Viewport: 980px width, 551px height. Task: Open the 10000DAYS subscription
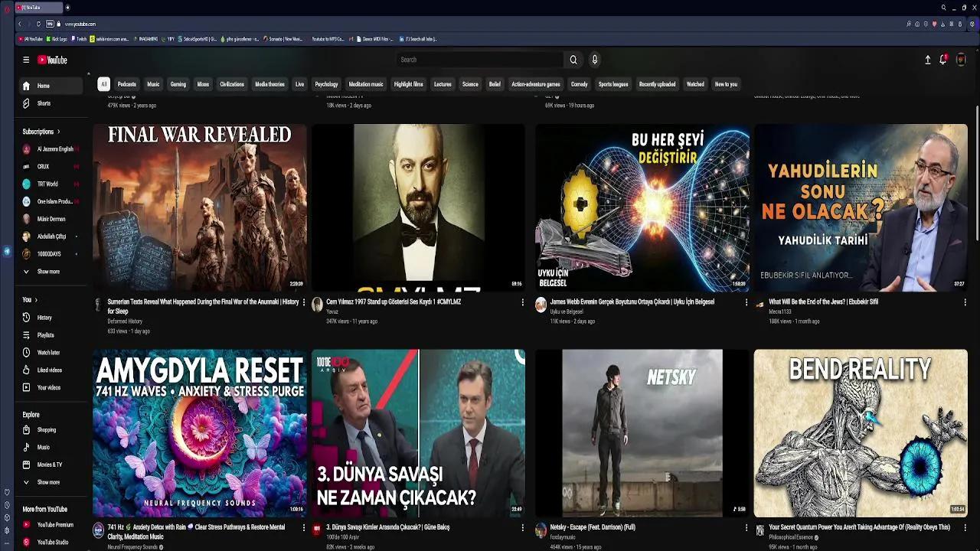point(51,254)
